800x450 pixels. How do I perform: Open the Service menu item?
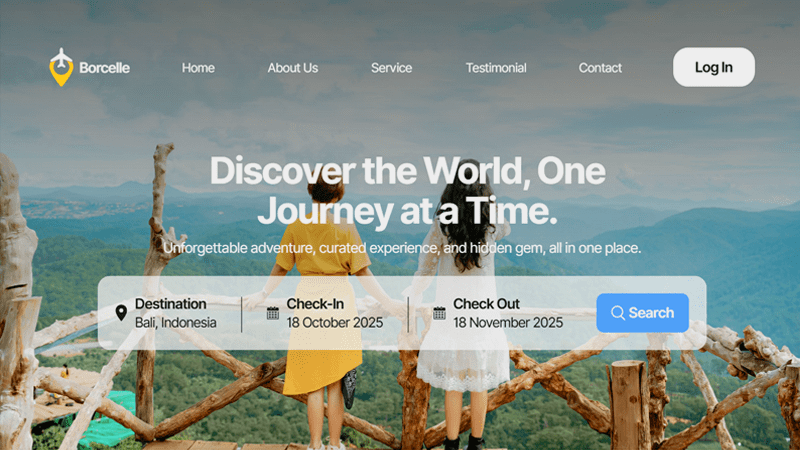391,68
